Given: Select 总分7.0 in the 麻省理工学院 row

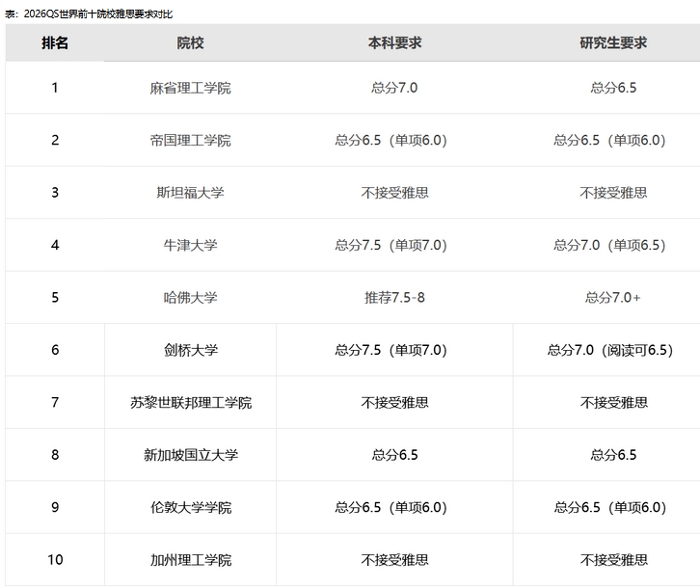Looking at the screenshot, I should (394, 88).
